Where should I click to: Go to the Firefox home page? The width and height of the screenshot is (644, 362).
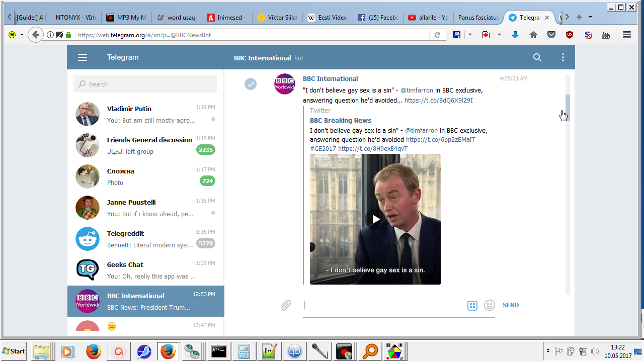(533, 35)
